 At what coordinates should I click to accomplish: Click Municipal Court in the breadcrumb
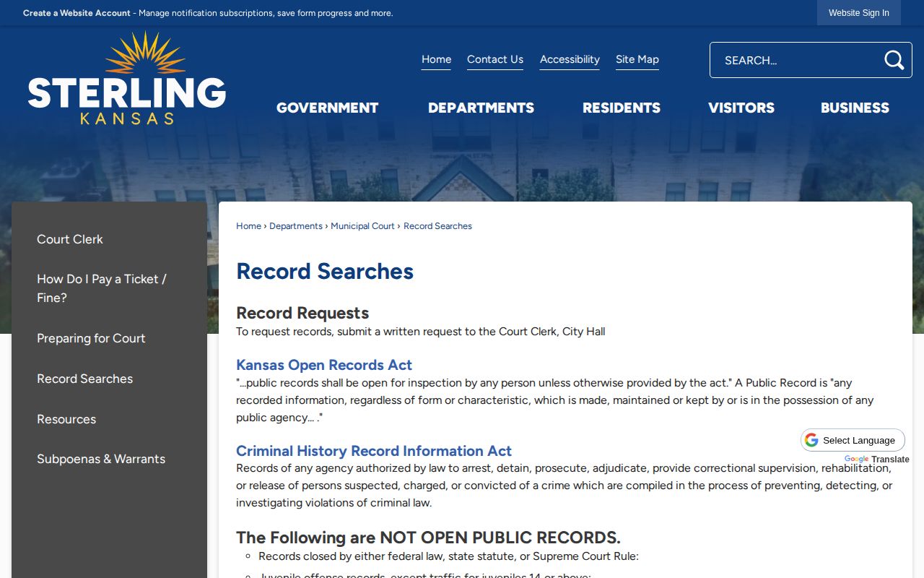click(362, 226)
